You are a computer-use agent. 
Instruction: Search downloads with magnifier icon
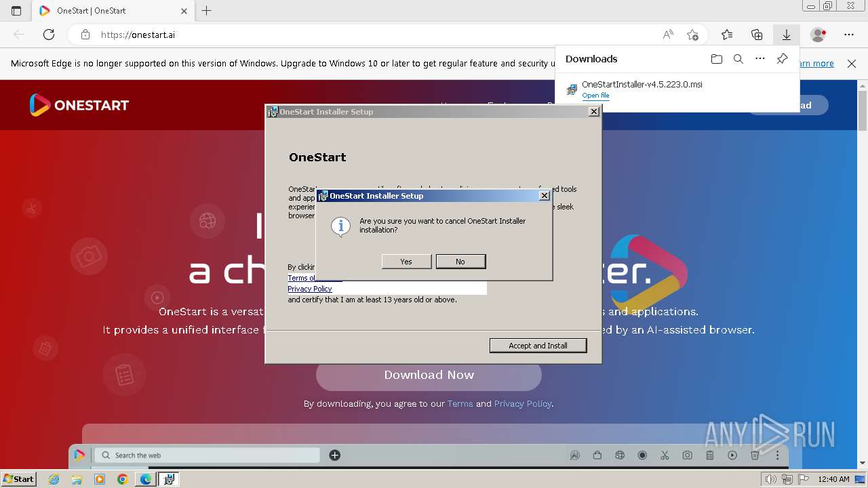point(738,59)
